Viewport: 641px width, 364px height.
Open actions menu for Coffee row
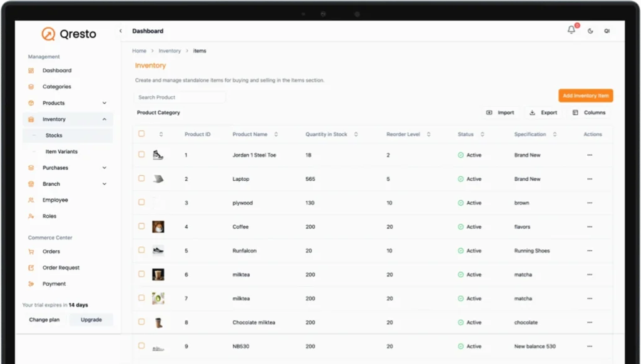[x=589, y=227]
